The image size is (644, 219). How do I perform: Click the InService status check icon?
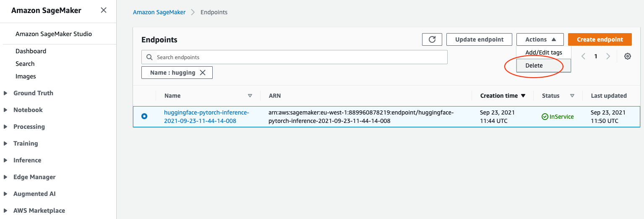(545, 117)
